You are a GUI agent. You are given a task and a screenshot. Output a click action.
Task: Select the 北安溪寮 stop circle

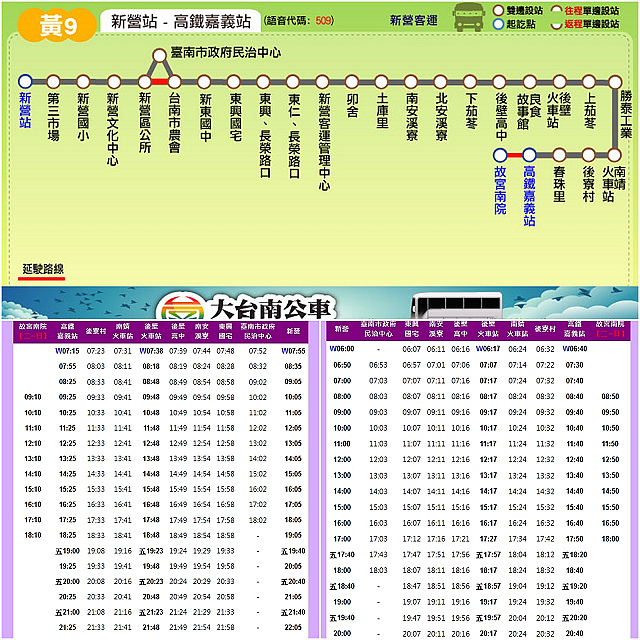click(x=440, y=82)
